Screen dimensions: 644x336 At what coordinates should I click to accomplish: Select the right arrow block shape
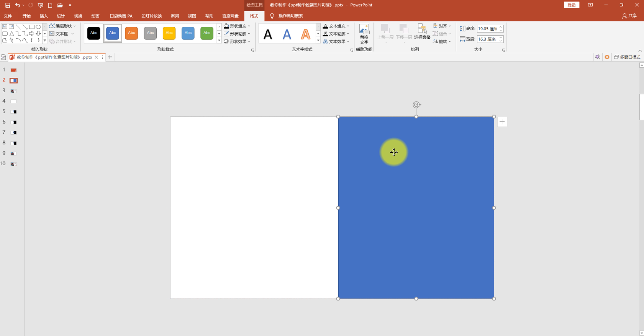[x=32, y=34]
